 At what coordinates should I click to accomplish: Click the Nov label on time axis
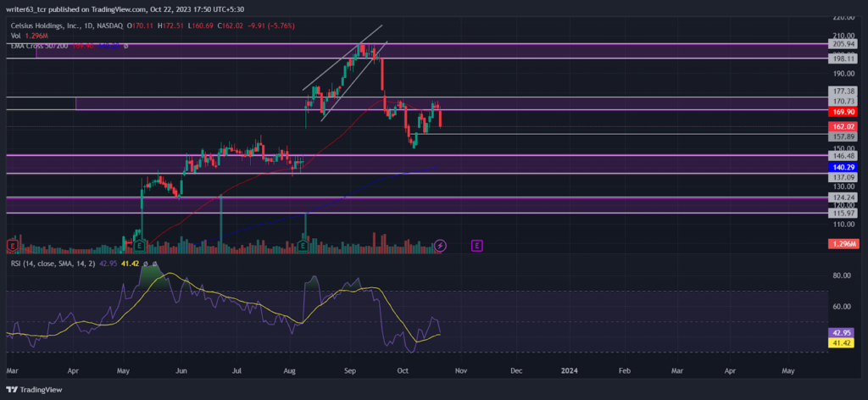coord(461,369)
